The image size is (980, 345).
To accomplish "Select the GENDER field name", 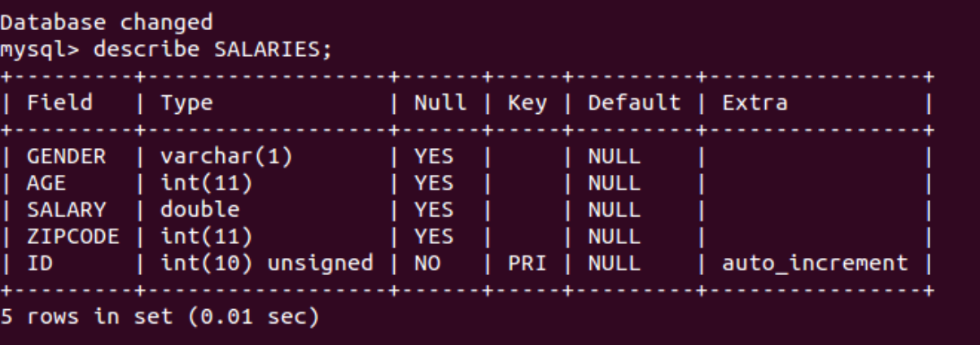I will coord(66,156).
